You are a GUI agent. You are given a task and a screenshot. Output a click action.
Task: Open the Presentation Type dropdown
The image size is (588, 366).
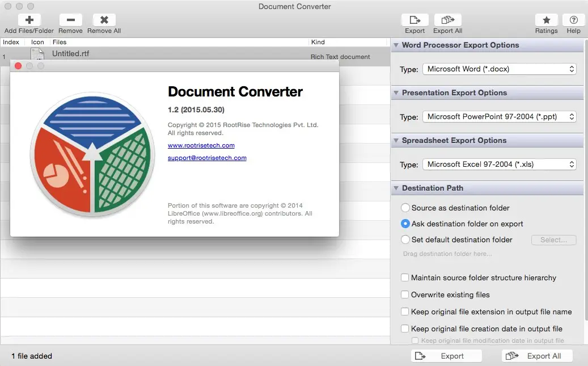(499, 117)
